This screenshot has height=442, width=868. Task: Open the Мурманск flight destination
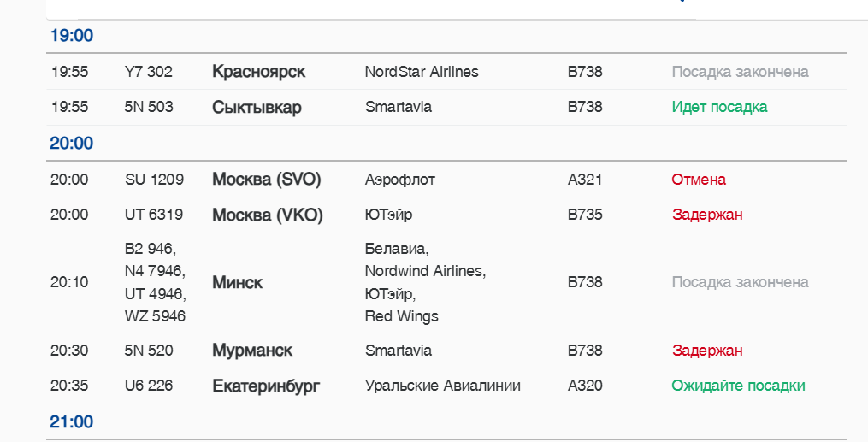coord(252,351)
